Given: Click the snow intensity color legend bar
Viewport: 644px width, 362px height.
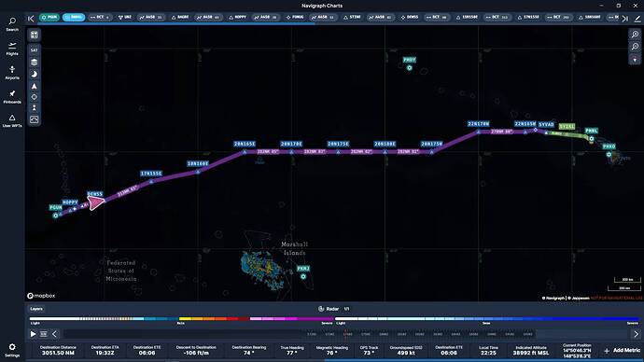Looking at the screenshot, I should [487, 318].
